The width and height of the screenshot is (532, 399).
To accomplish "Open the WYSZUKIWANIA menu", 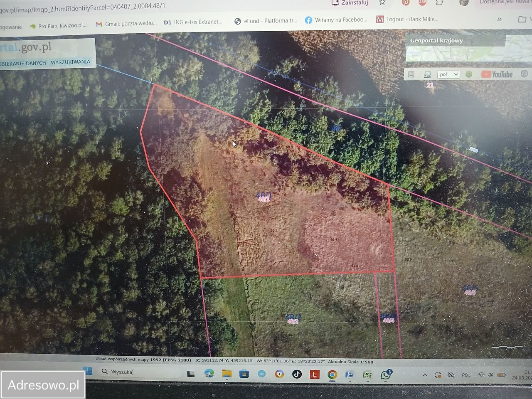I will click(x=70, y=62).
